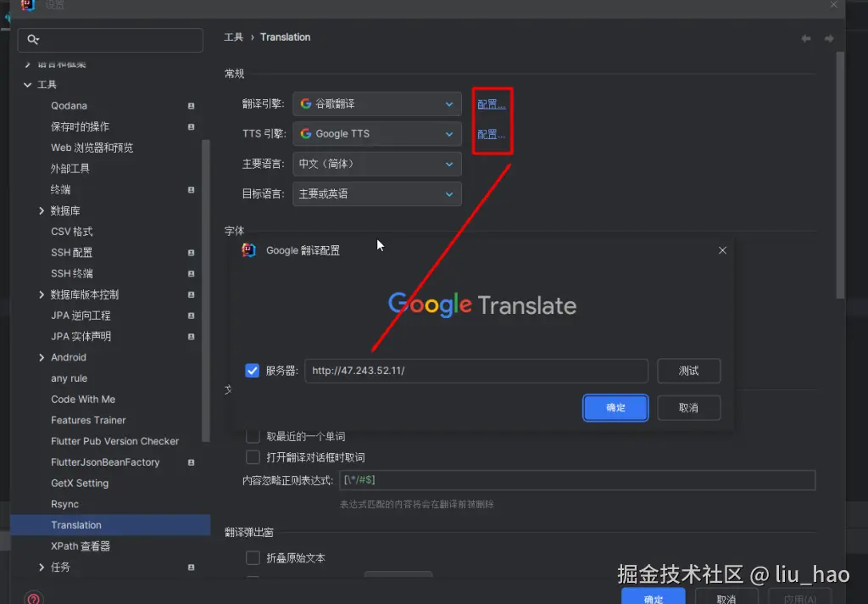
Task: Enable 取最近的一个单词 option
Action: pyautogui.click(x=252, y=435)
